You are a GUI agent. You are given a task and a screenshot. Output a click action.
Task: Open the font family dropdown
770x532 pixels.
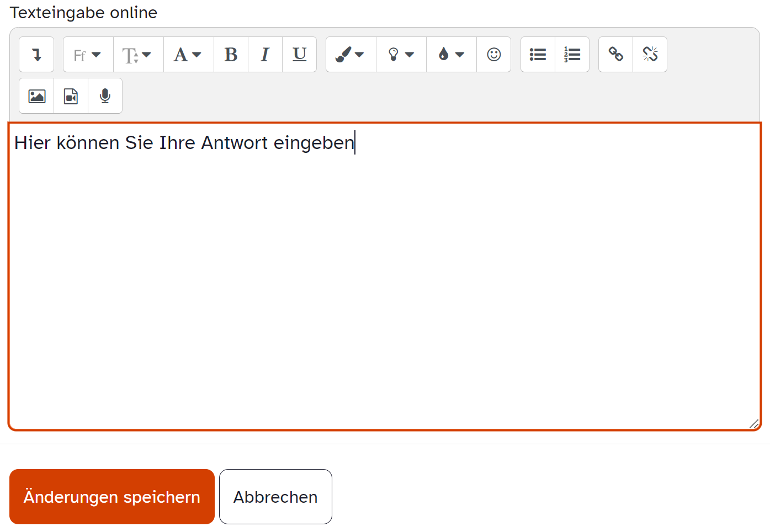point(87,54)
